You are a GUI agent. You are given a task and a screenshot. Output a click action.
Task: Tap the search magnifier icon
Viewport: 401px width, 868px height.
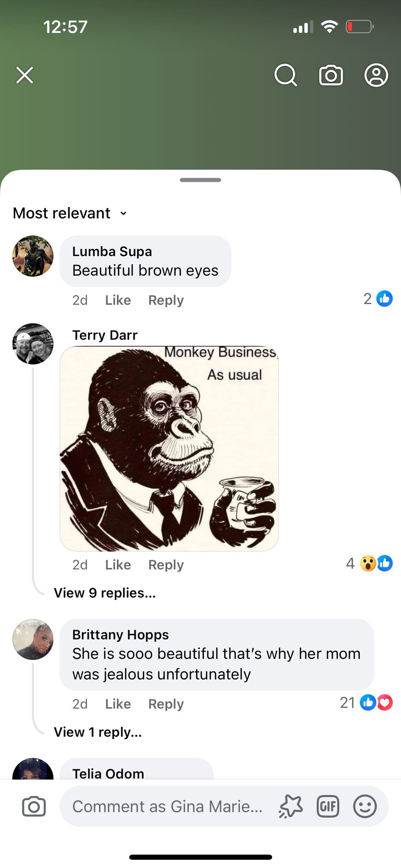click(285, 75)
